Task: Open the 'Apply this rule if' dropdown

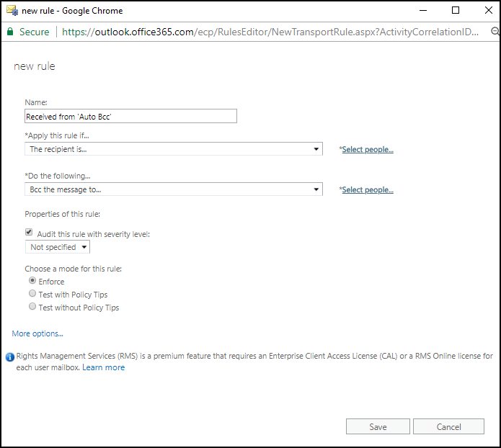Action: 173,149
